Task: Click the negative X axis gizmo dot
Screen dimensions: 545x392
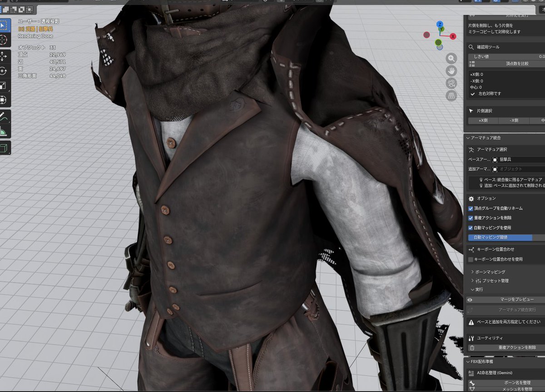Action: 426,35
